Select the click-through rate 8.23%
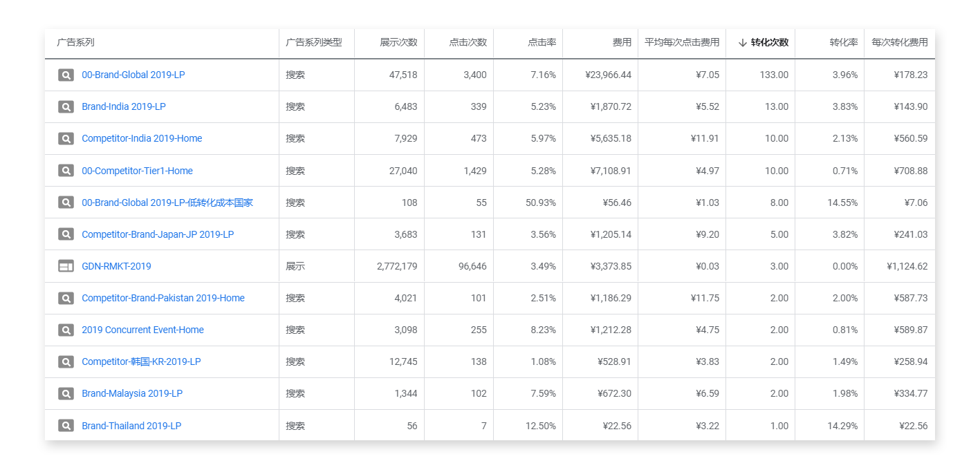This screenshot has height=470, width=980. [x=544, y=330]
